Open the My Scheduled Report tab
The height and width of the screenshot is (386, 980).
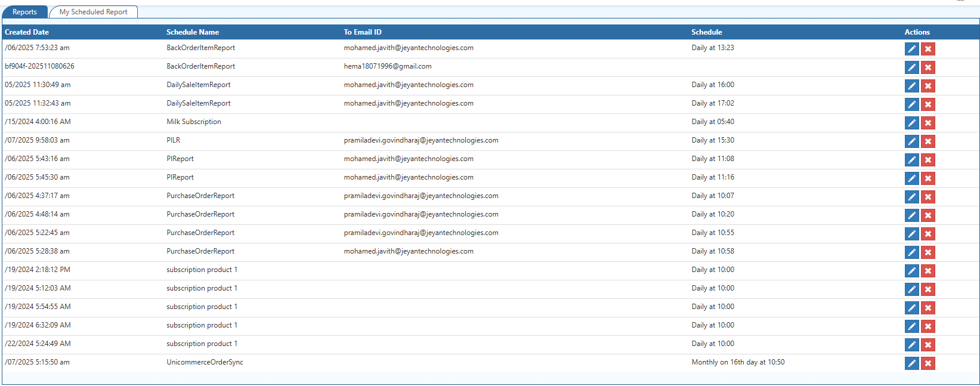click(x=93, y=12)
